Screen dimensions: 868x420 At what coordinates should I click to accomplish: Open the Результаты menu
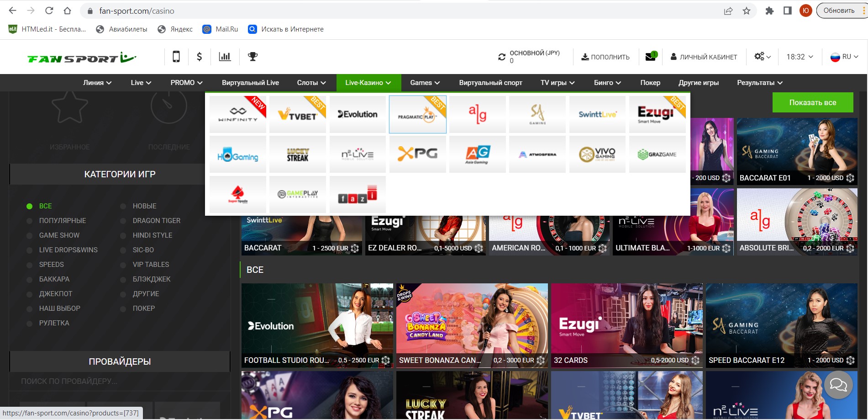pyautogui.click(x=760, y=83)
